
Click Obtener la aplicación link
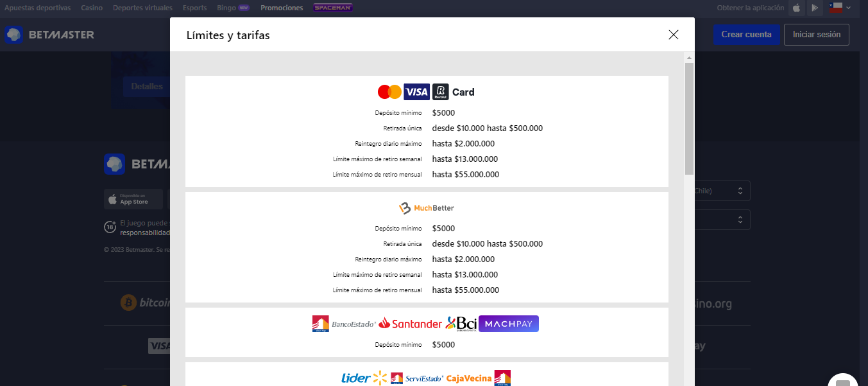[x=751, y=8]
